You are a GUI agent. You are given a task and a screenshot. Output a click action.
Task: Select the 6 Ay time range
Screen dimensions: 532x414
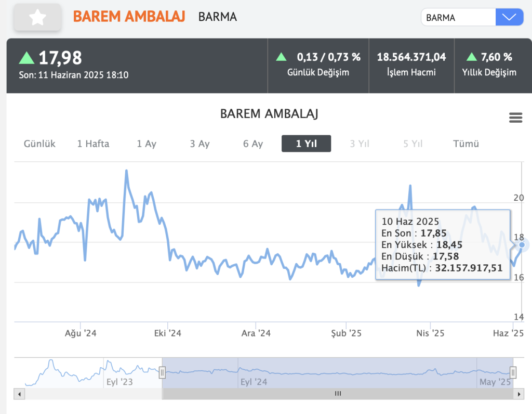point(253,144)
